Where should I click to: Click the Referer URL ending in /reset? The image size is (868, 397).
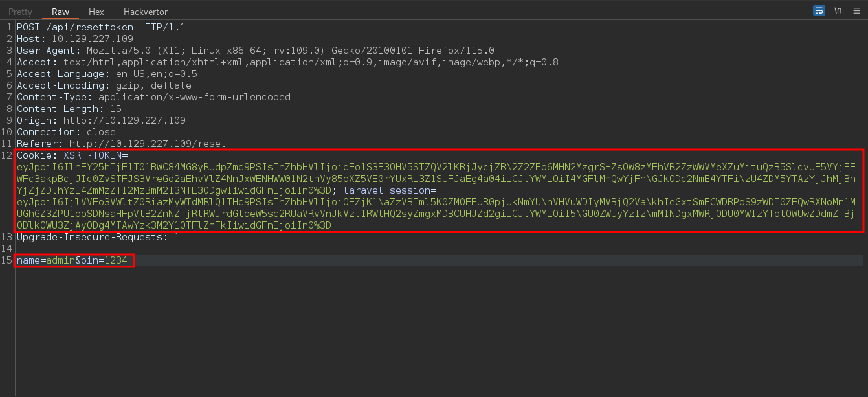(x=148, y=144)
